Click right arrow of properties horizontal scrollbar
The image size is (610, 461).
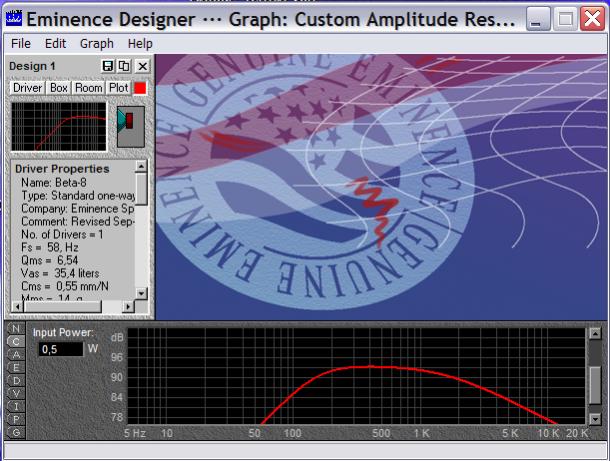pyautogui.click(x=128, y=307)
